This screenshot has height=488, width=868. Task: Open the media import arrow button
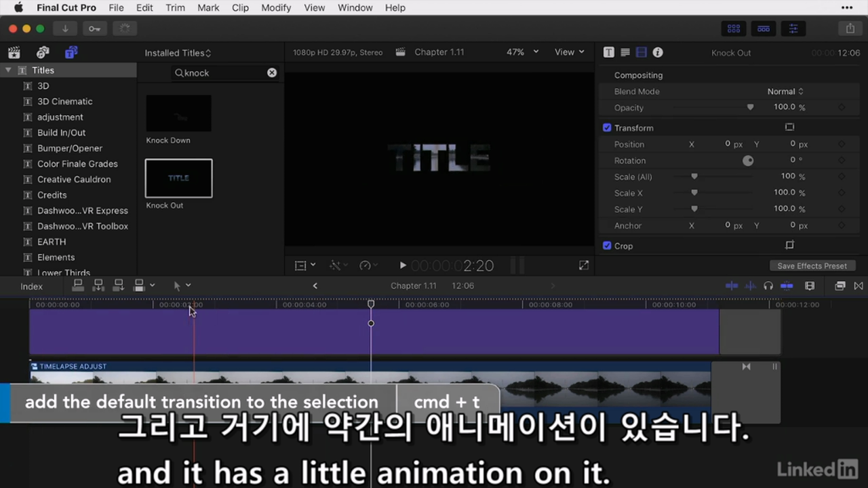pos(65,28)
